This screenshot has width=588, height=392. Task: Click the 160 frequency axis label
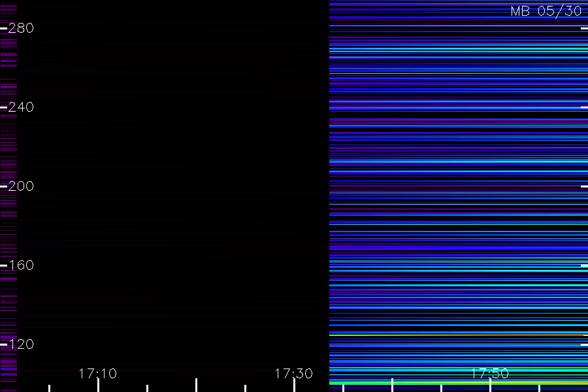(21, 265)
